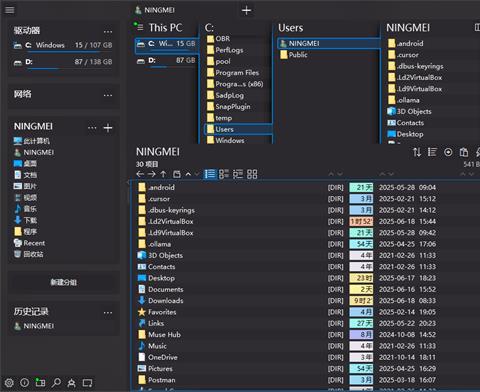This screenshot has width=480, height=392.
Task: Open the info circle icon in bottom toolbar
Action: coord(24,382)
